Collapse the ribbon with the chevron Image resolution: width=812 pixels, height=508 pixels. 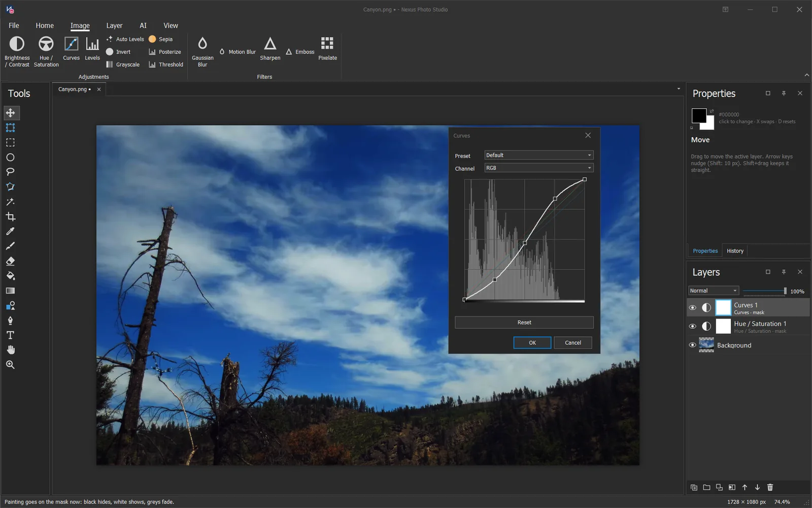point(806,75)
